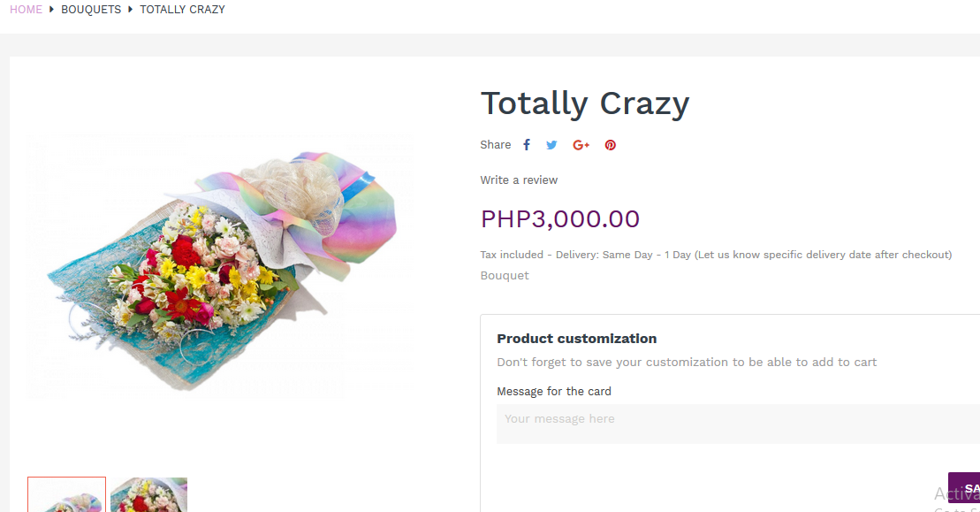Screen dimensions: 980x512
Task: Open the Write a review link
Action: (x=519, y=180)
